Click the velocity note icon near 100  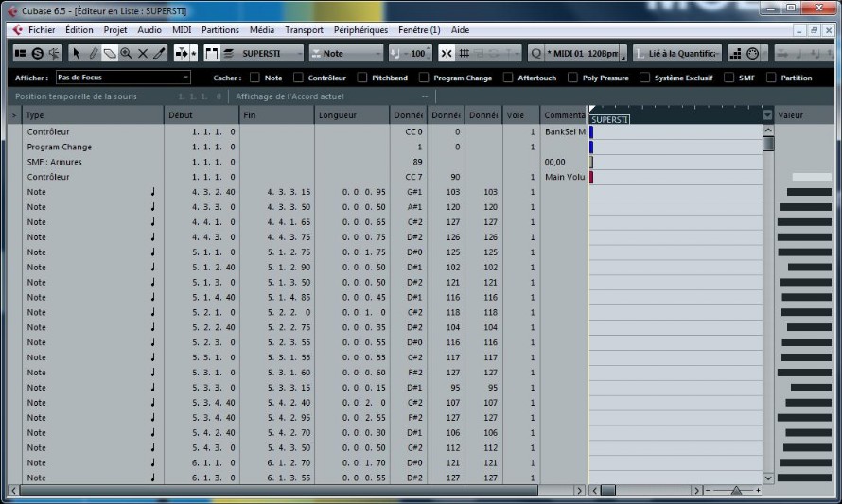tap(395, 53)
